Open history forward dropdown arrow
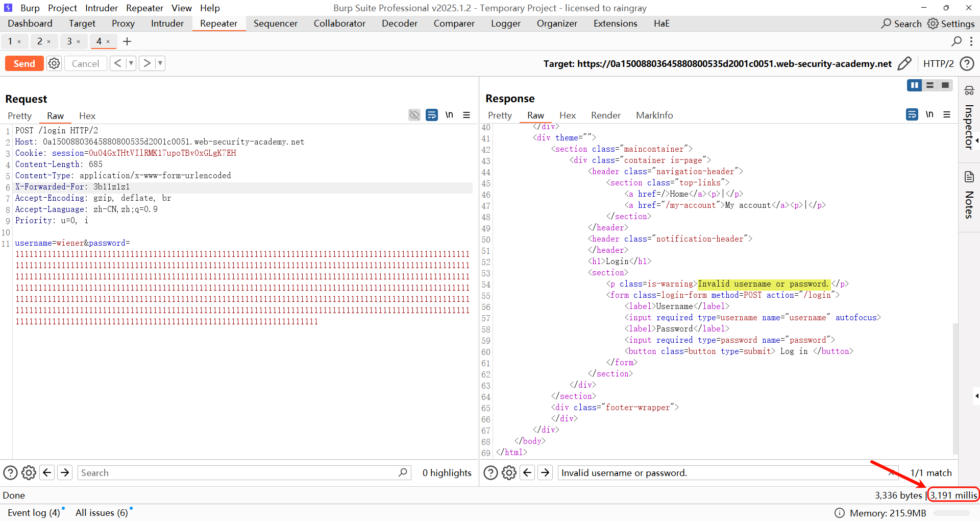The width and height of the screenshot is (980, 521). pos(160,63)
